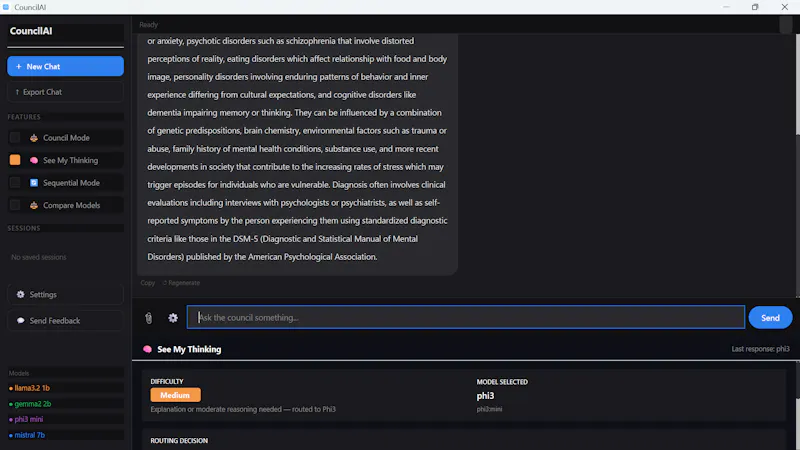Regenerate the response

click(x=181, y=283)
